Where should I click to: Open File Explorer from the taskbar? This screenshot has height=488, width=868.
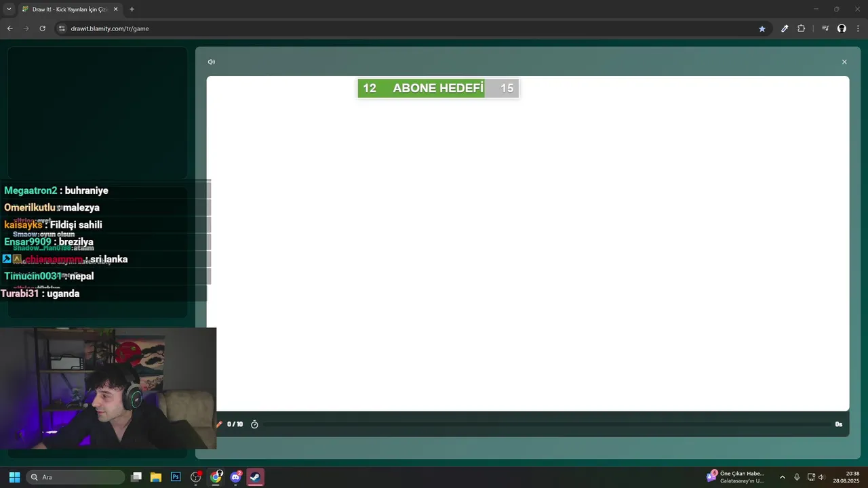point(156,477)
